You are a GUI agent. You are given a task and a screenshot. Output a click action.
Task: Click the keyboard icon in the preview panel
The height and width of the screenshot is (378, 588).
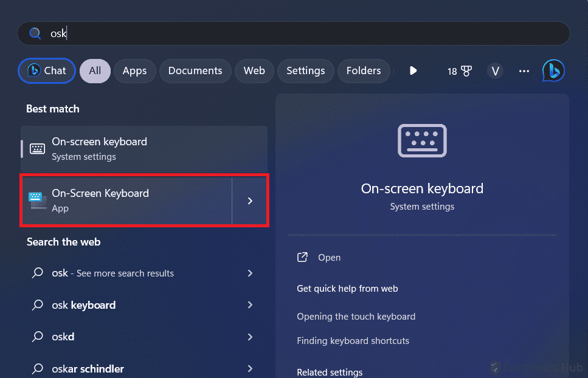click(422, 140)
